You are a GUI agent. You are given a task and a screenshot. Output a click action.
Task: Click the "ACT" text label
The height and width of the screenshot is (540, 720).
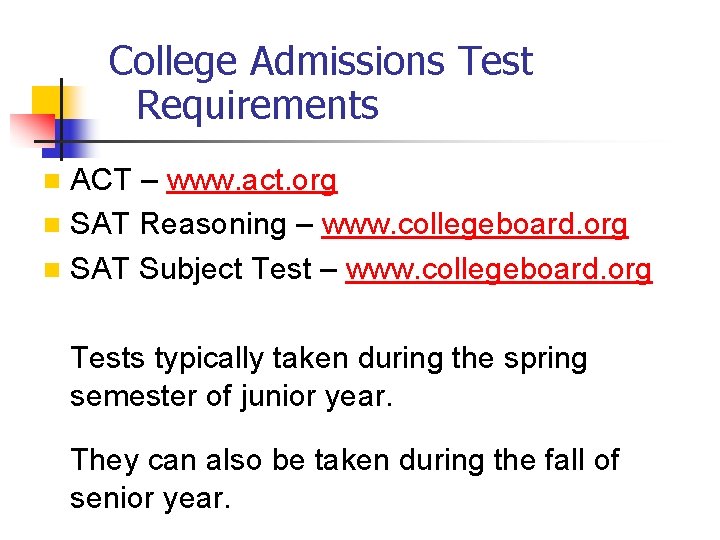point(102,181)
